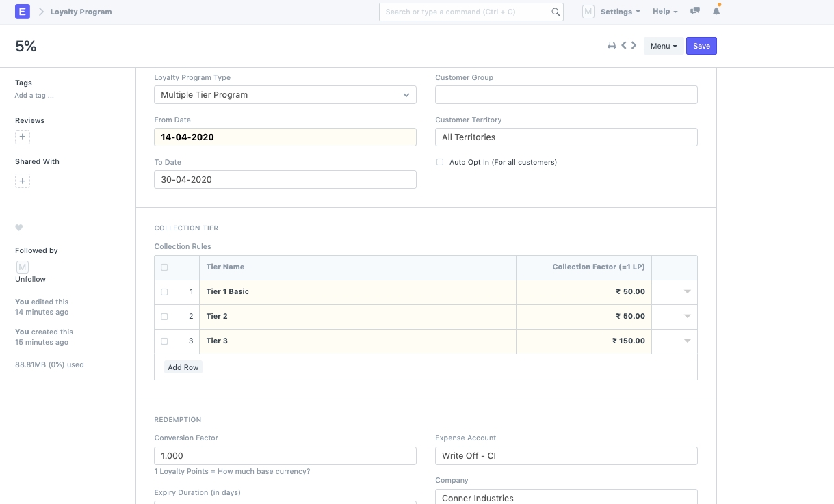834x504 pixels.
Task: Open the notifications bell
Action: click(716, 12)
